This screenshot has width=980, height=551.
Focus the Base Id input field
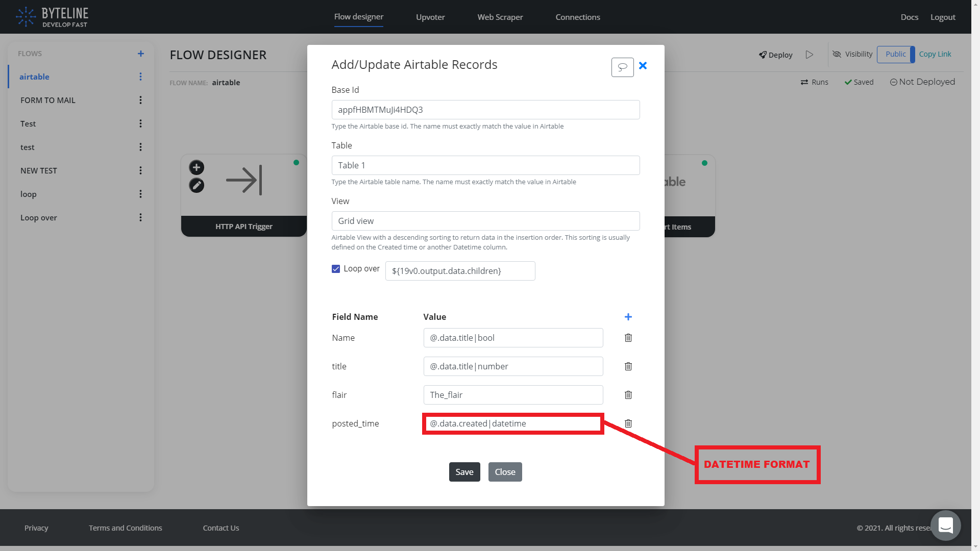[x=485, y=110]
